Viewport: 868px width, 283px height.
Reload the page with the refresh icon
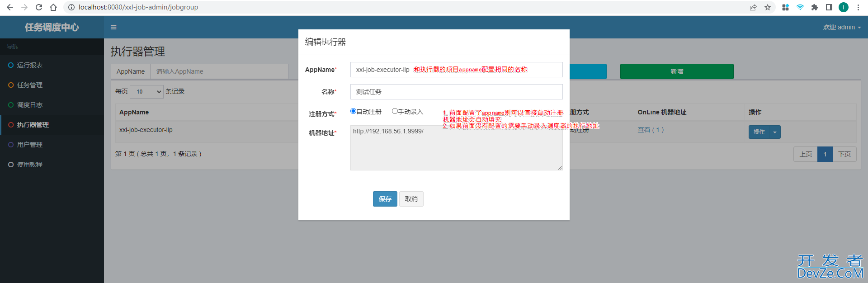point(39,7)
